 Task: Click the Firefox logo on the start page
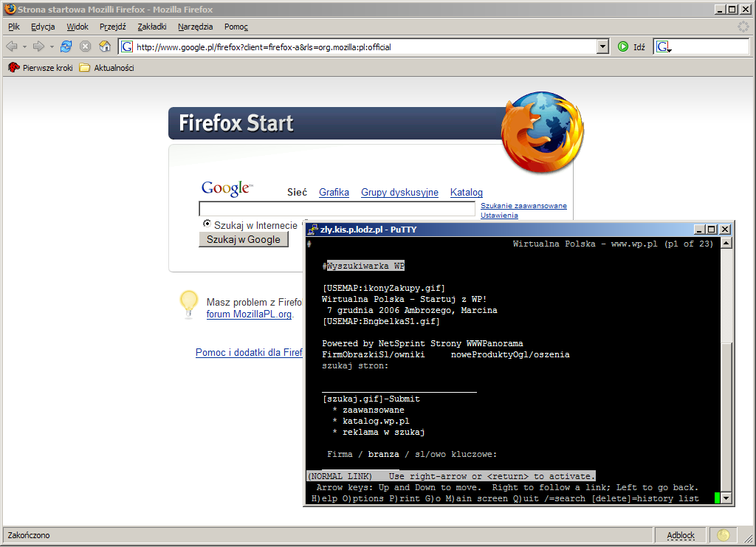click(x=542, y=133)
